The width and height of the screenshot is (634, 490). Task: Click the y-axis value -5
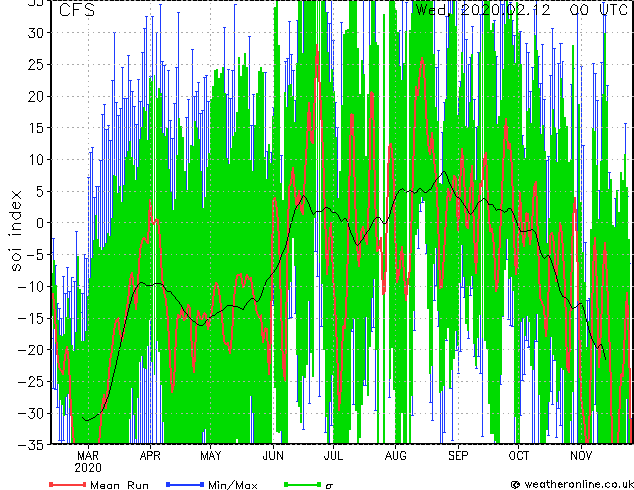(34, 255)
